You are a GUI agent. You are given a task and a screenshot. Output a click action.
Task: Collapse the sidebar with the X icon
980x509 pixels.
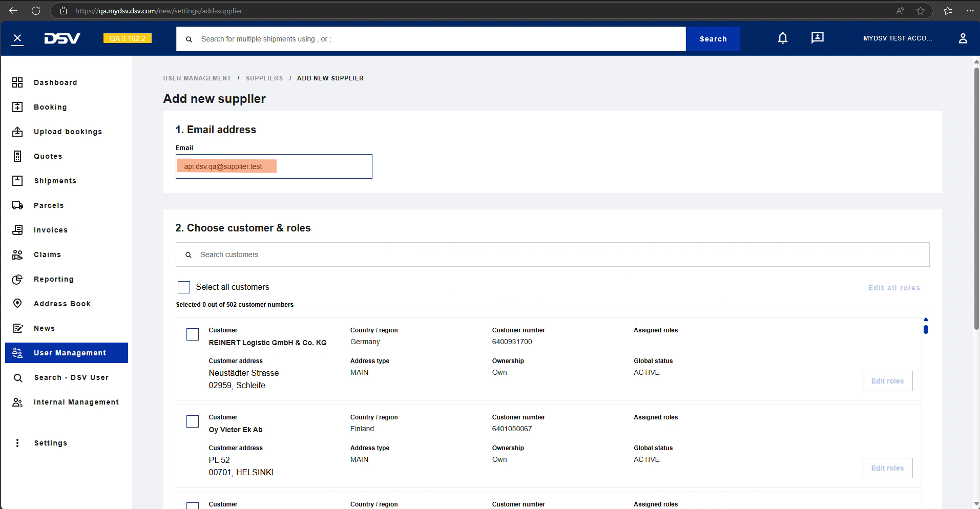[17, 38]
